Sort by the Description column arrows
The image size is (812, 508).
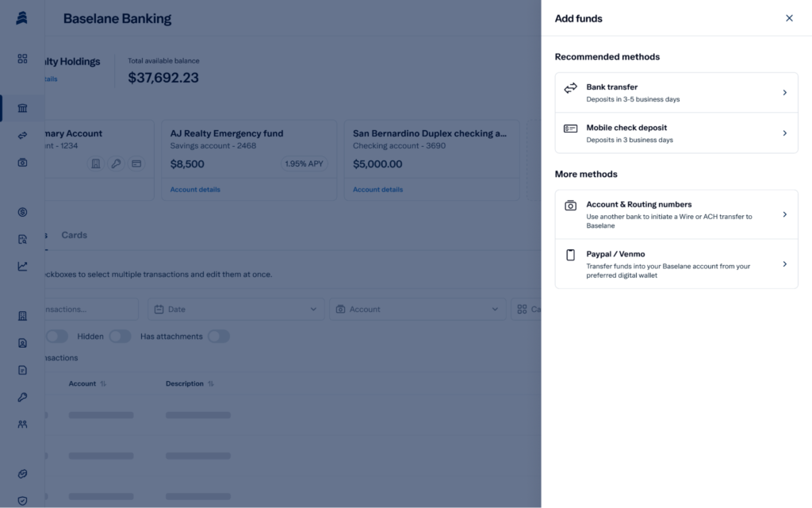211,383
